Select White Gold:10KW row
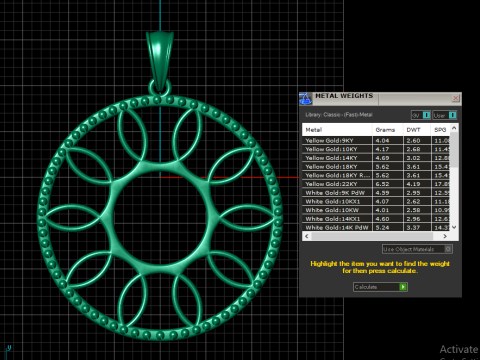Screen dimensions: 480x360 (376, 210)
